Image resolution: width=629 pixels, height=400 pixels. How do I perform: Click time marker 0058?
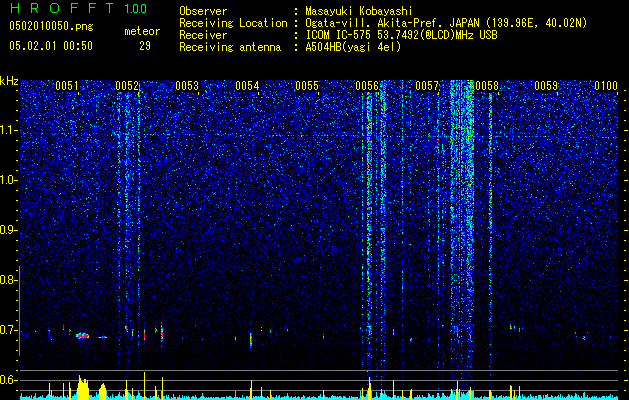click(x=487, y=86)
